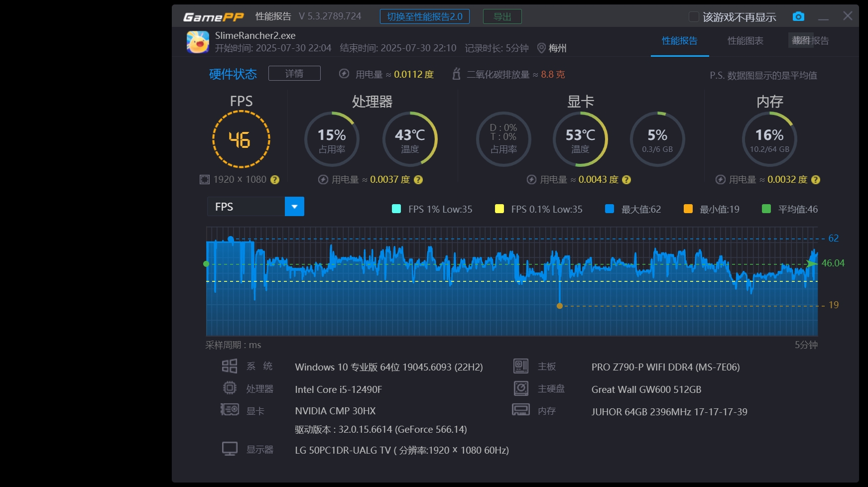Click the driver version 32.0.15.6614 text
This screenshot has width=868, height=487.
coord(381,429)
